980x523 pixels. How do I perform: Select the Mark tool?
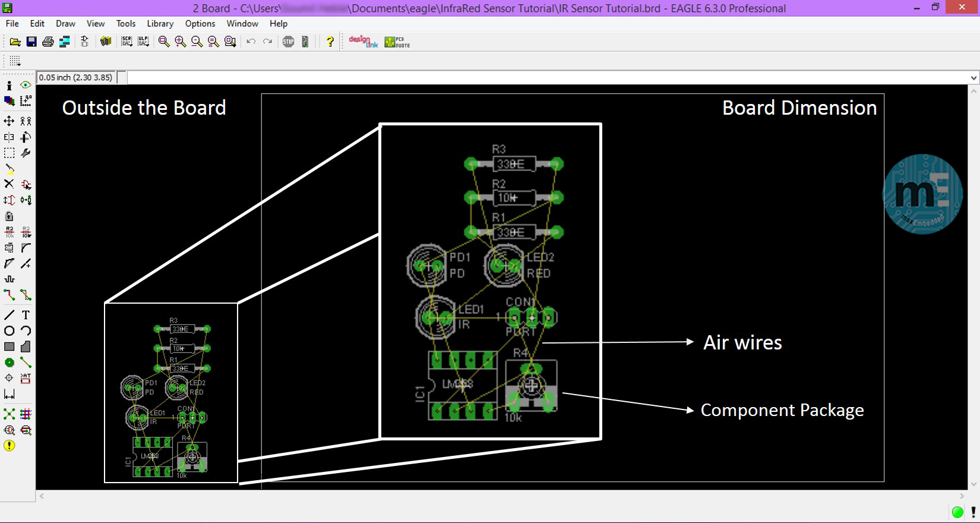pos(26,101)
